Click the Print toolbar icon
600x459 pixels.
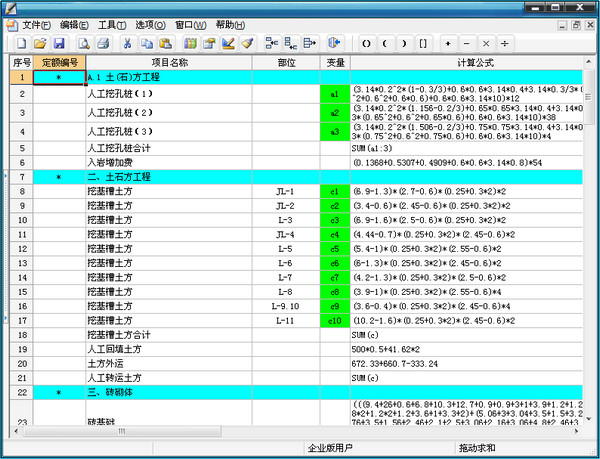103,44
